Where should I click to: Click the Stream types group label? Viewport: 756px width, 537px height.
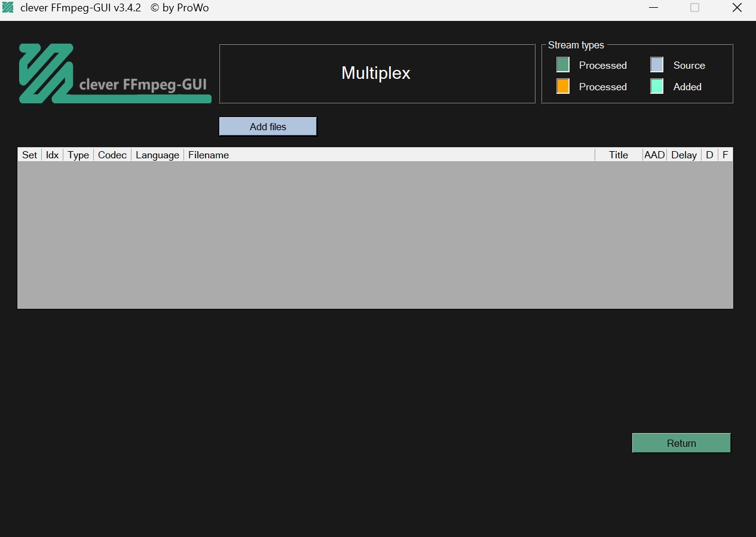(576, 45)
